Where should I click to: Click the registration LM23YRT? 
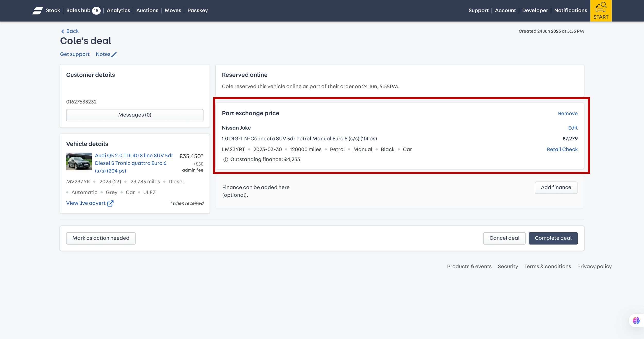[233, 150]
